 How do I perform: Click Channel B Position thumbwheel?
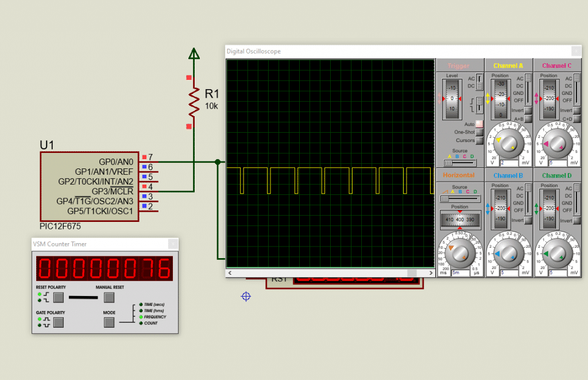501,209
